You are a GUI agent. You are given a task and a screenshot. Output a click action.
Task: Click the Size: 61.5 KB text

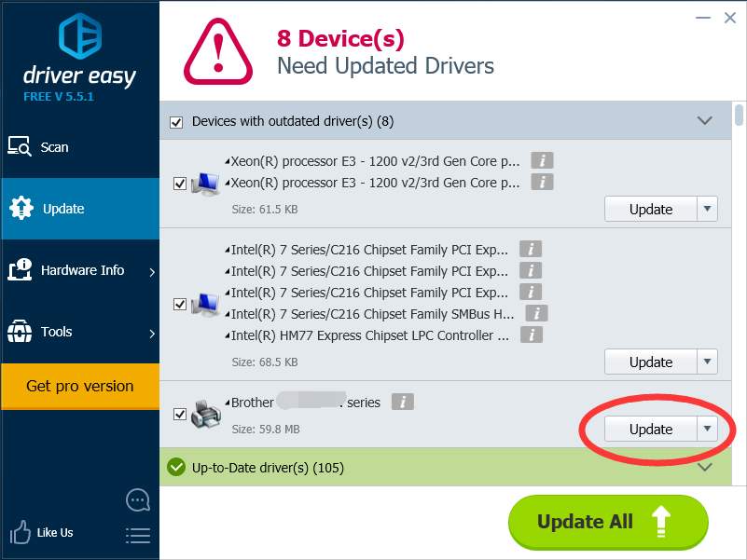tap(265, 209)
